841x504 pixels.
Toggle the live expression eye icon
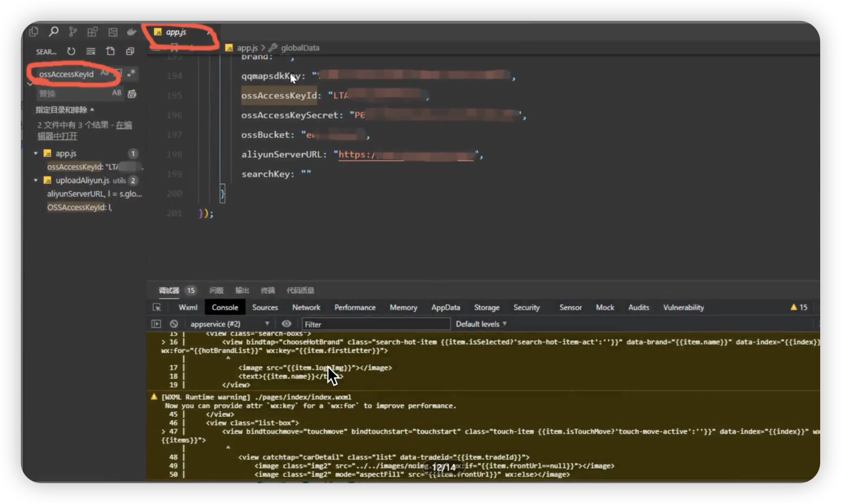[x=286, y=324]
